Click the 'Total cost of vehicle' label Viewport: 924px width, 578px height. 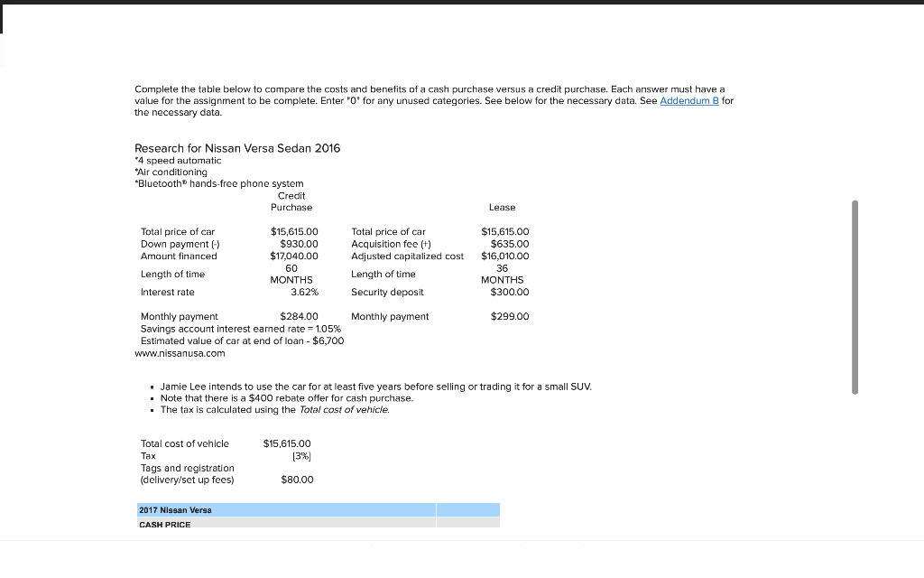(184, 443)
